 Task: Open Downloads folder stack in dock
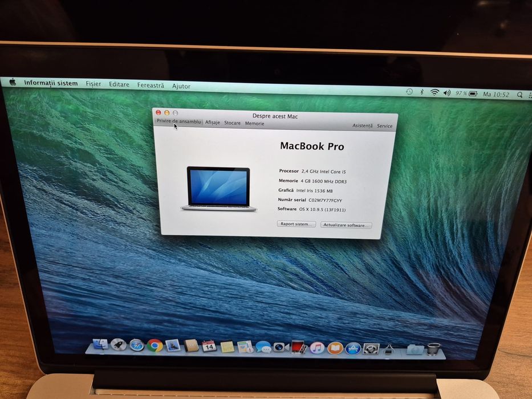point(415,349)
